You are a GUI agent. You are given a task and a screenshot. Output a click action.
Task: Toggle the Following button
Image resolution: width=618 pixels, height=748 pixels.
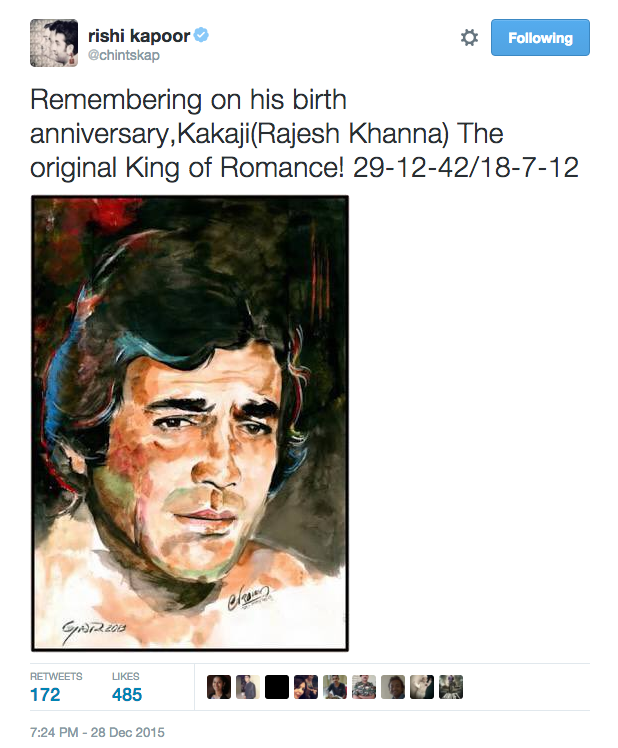540,38
